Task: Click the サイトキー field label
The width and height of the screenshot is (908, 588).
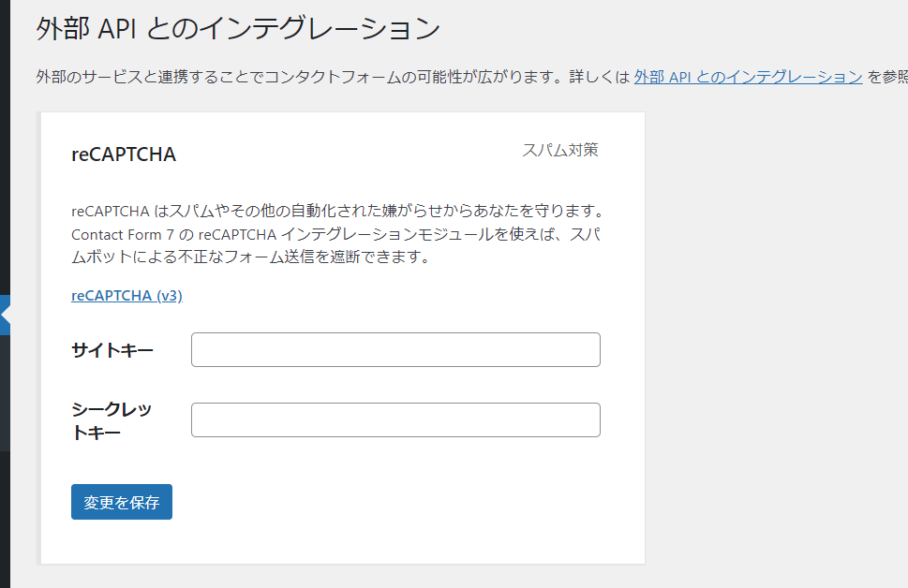Action: click(112, 351)
